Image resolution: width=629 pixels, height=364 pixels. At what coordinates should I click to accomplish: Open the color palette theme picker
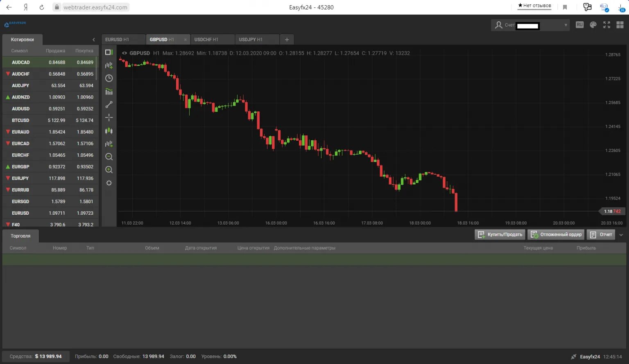coord(593,25)
